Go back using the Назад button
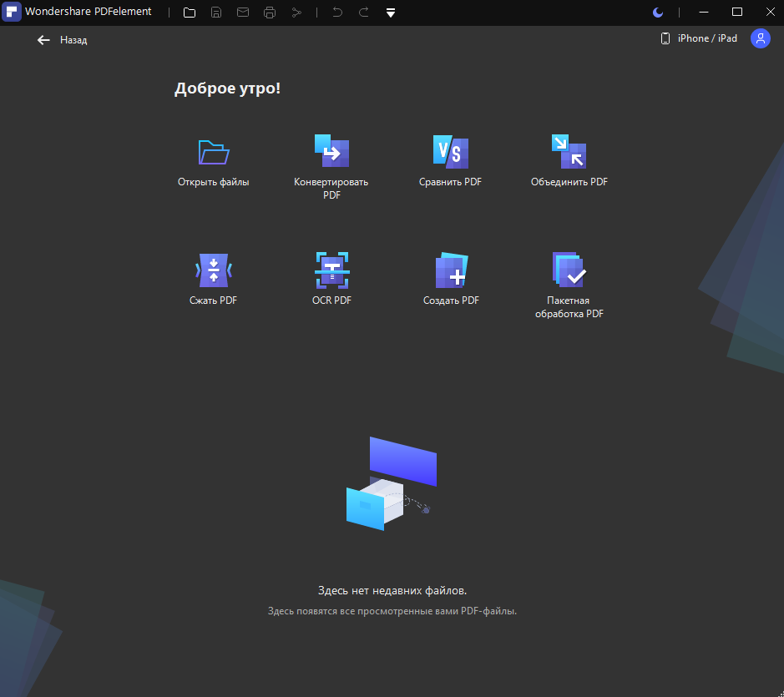The height and width of the screenshot is (697, 784). click(62, 40)
